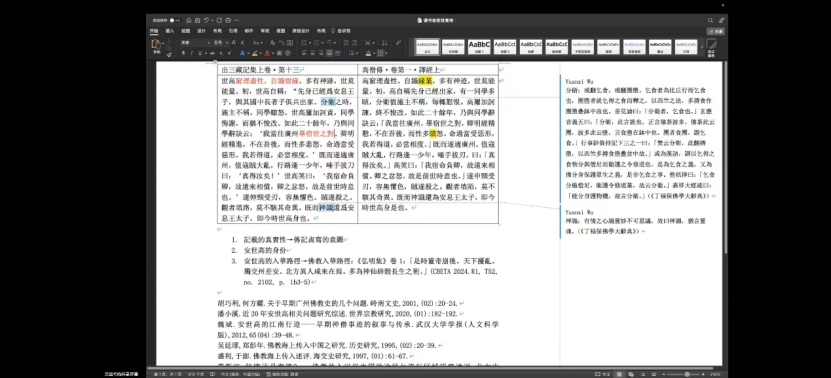Screen dimensions: 831x378
Task: Switch to Print Layout view in the status bar
Action: click(x=620, y=374)
